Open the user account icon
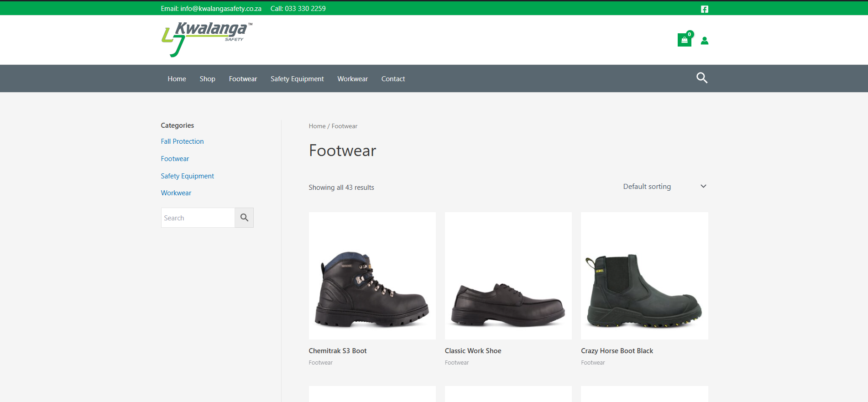Image resolution: width=868 pixels, height=402 pixels. pyautogui.click(x=704, y=41)
